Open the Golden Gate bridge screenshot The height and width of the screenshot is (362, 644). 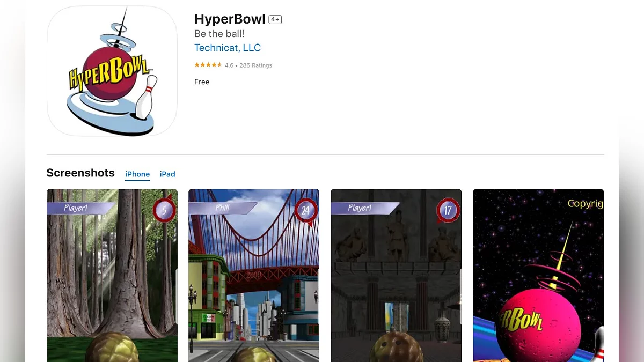254,275
